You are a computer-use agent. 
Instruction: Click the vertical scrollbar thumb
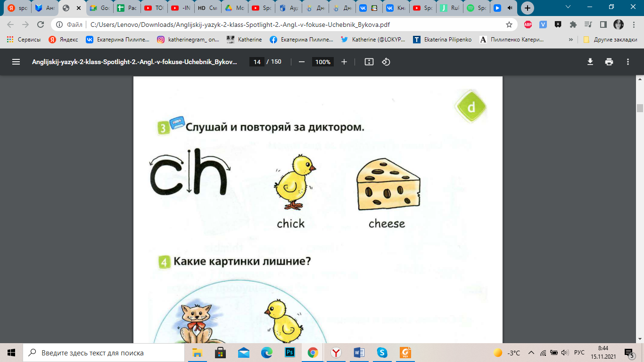point(640,108)
